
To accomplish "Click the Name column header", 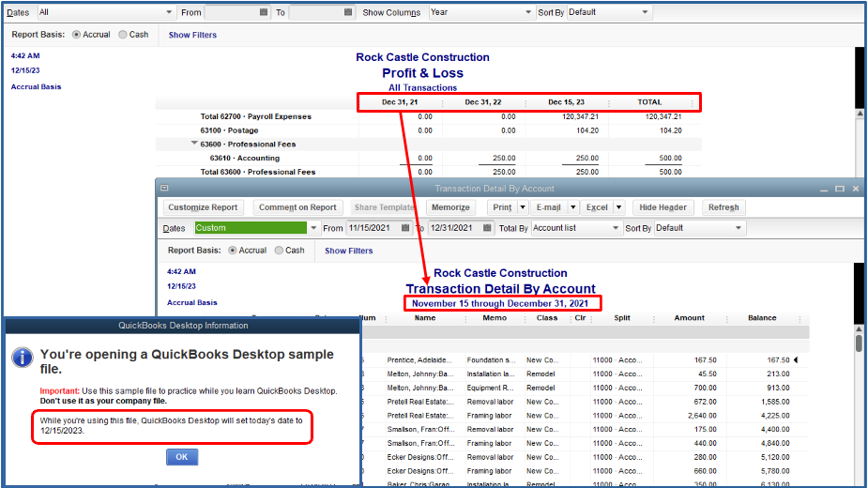I will click(x=425, y=318).
